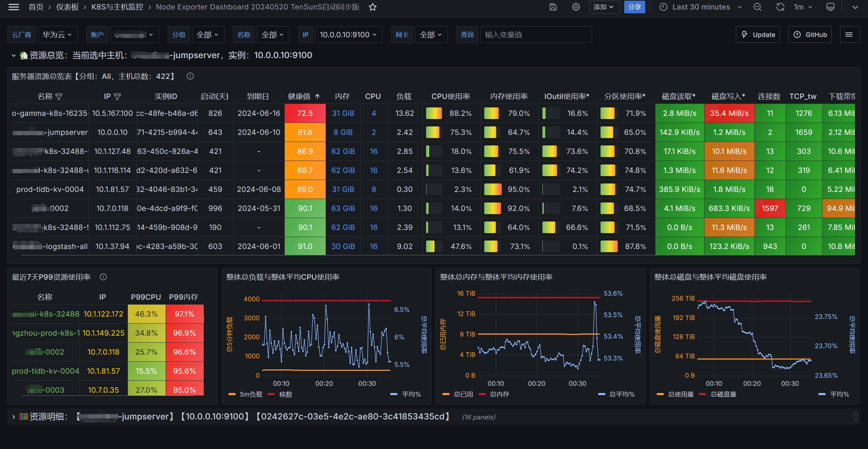
Task: Click the TV view mode icon
Action: (x=830, y=7)
